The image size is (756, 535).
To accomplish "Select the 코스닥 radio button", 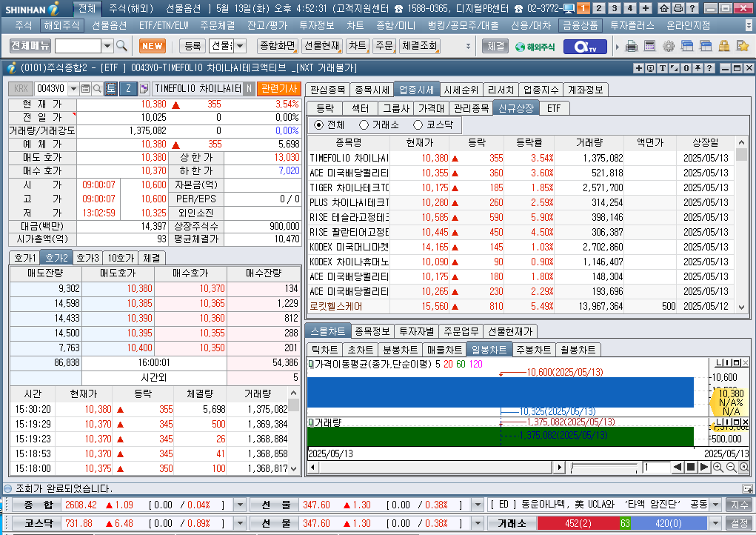I will (x=418, y=125).
